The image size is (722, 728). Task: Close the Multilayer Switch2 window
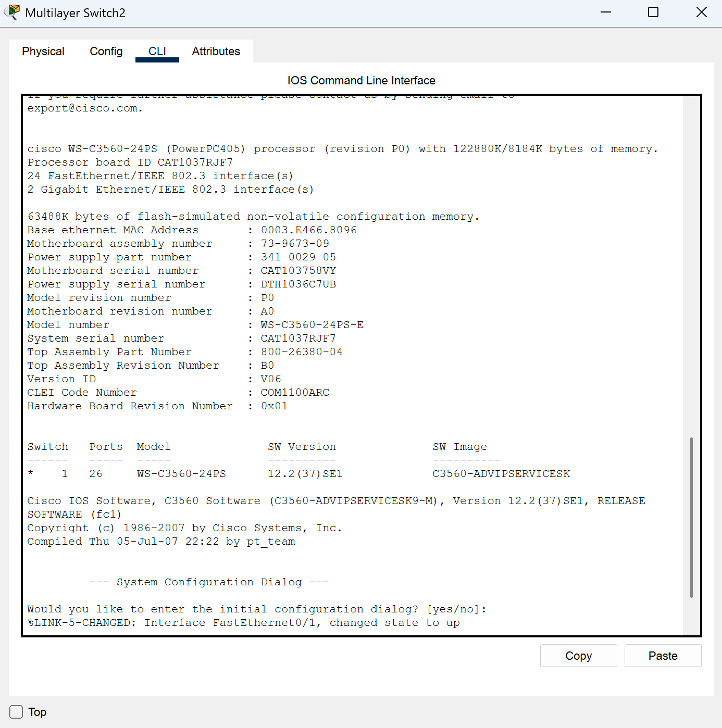[702, 12]
